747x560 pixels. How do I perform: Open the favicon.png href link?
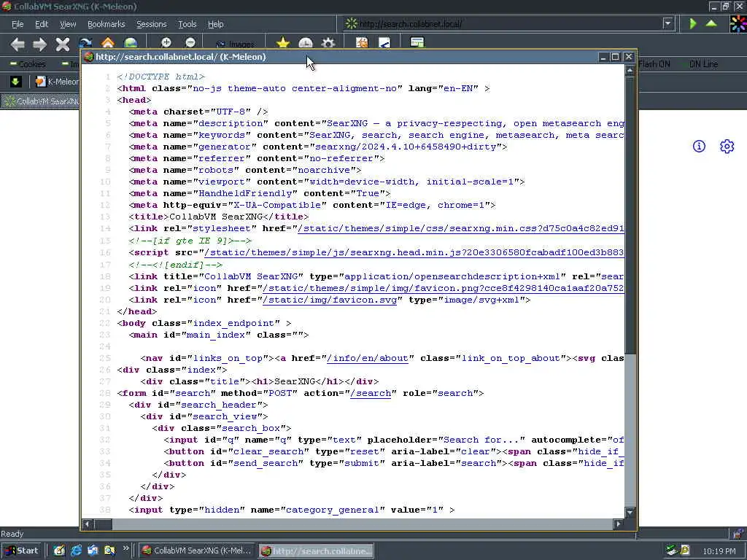443,288
